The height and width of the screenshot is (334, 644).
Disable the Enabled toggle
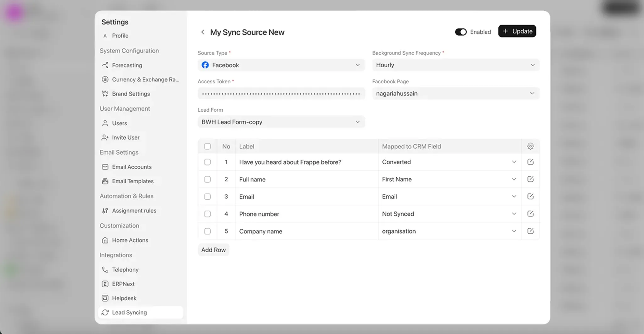click(x=461, y=32)
